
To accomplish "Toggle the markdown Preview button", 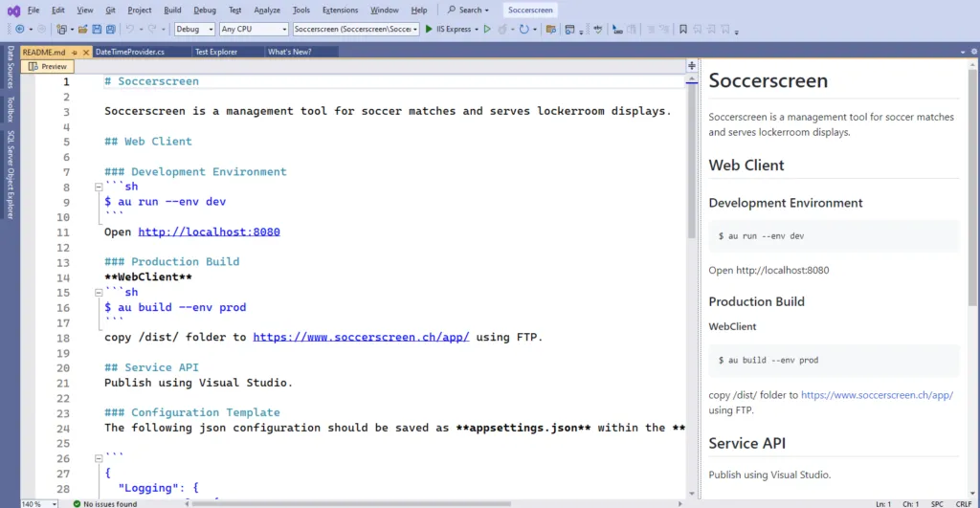I will (48, 66).
